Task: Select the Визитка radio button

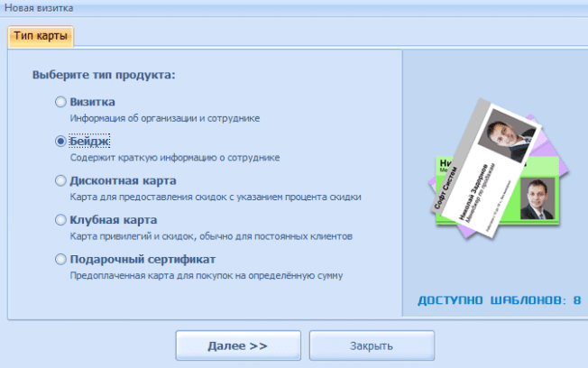Action: [60, 102]
